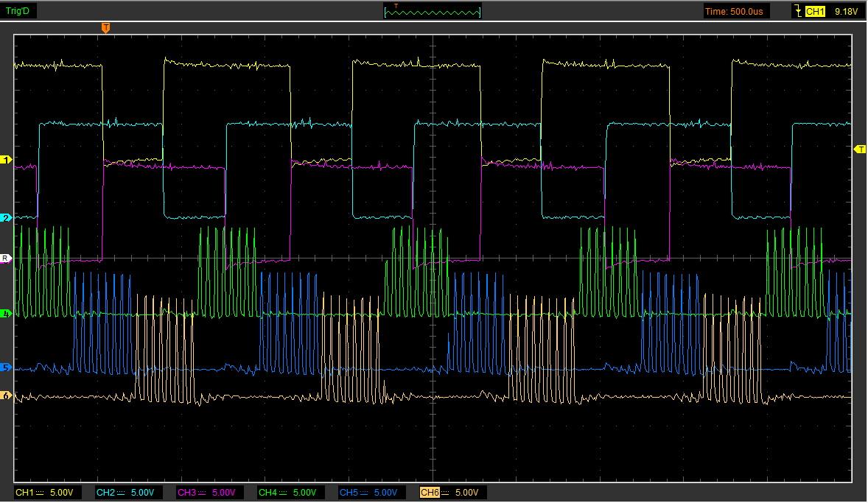868x503 pixels.
Task: Click the waveform overview thumbnail at top
Action: (x=433, y=11)
